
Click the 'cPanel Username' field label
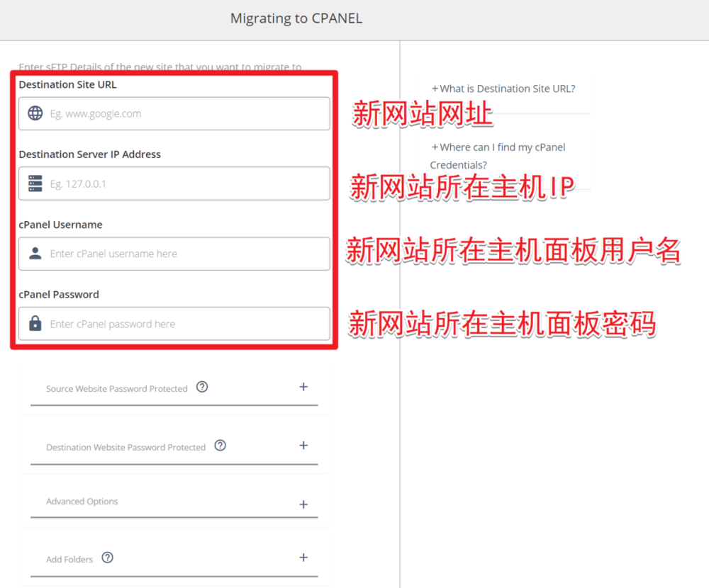coord(60,225)
